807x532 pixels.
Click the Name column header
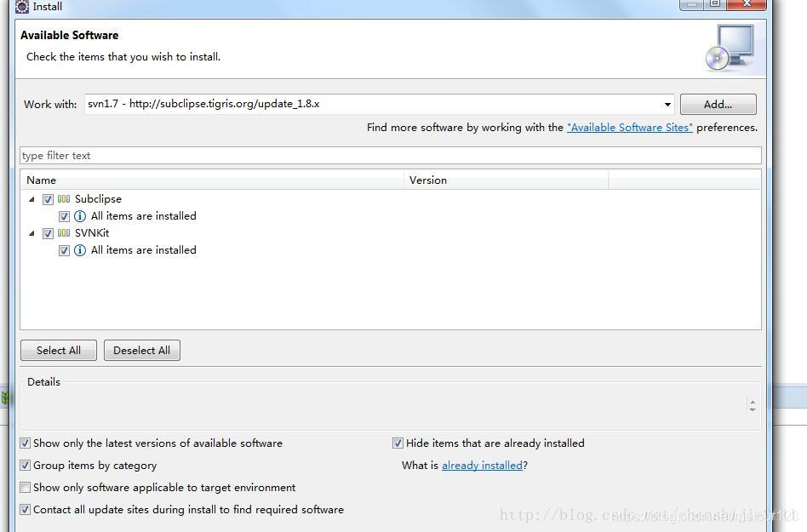pyautogui.click(x=212, y=180)
